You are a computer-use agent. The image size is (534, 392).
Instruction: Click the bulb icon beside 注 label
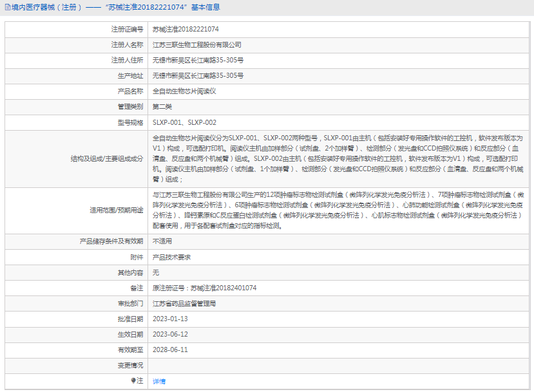[133, 380]
